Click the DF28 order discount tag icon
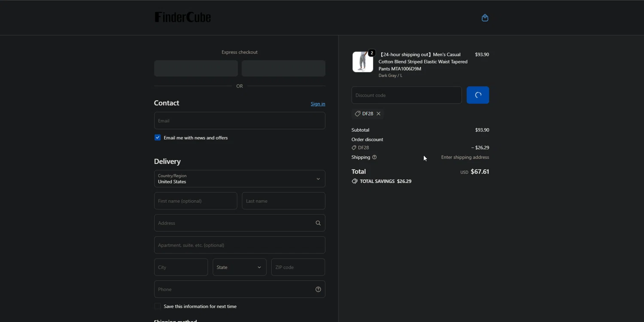 point(354,147)
